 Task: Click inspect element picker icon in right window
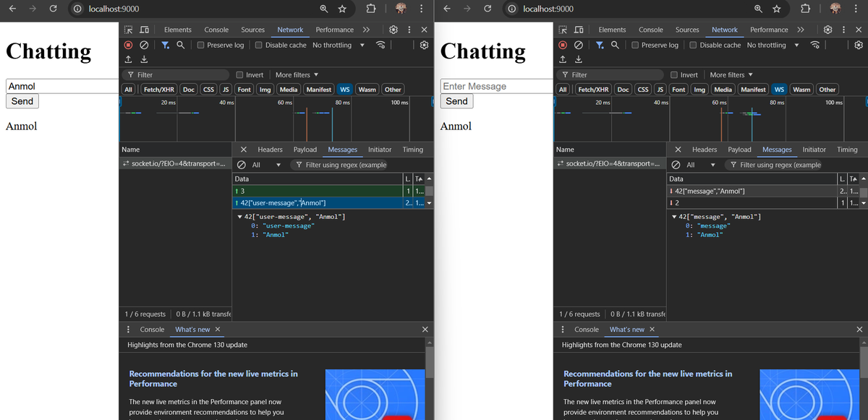coord(563,30)
